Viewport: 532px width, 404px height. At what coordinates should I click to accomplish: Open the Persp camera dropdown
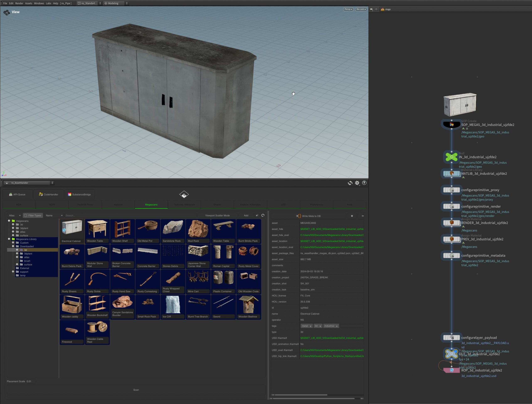(x=348, y=9)
